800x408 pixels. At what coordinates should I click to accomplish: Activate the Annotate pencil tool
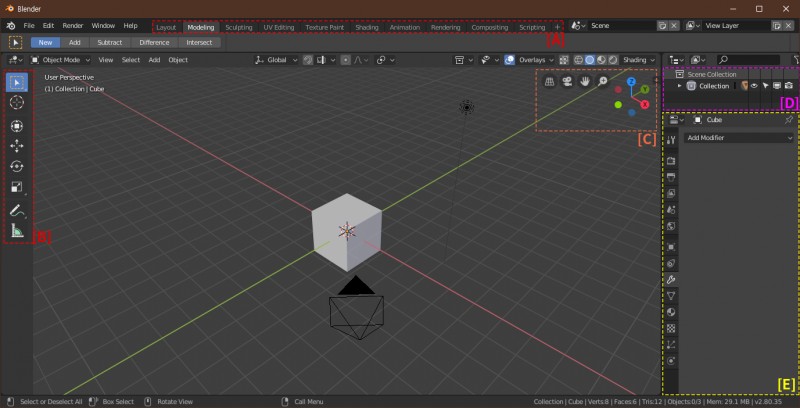point(17,210)
